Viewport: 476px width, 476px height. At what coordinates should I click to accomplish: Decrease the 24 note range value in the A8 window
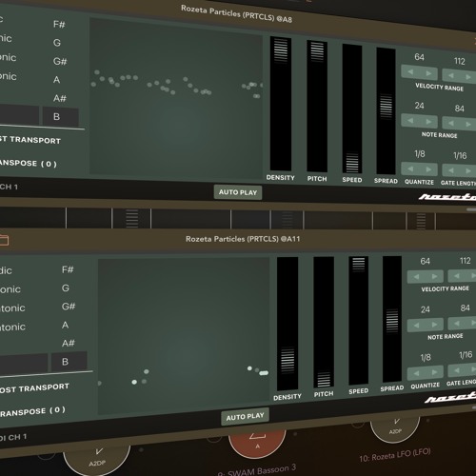(x=410, y=120)
